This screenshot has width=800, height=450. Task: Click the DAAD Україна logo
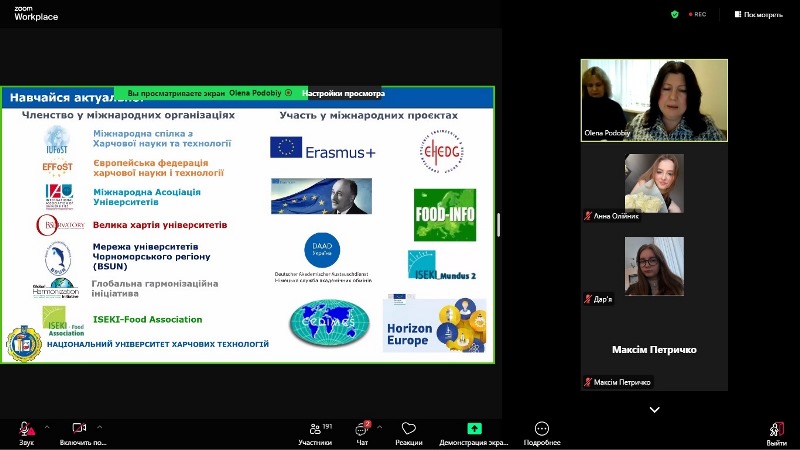[322, 250]
